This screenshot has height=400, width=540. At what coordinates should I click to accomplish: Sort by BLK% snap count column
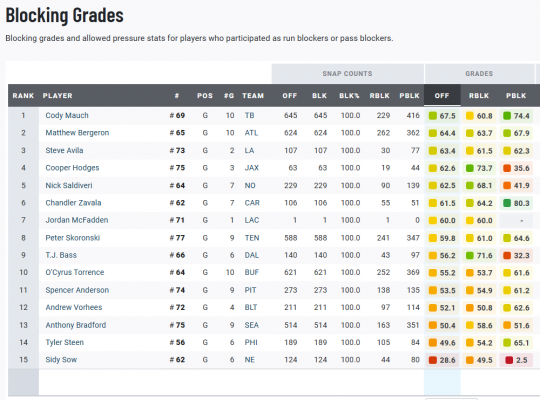click(349, 96)
